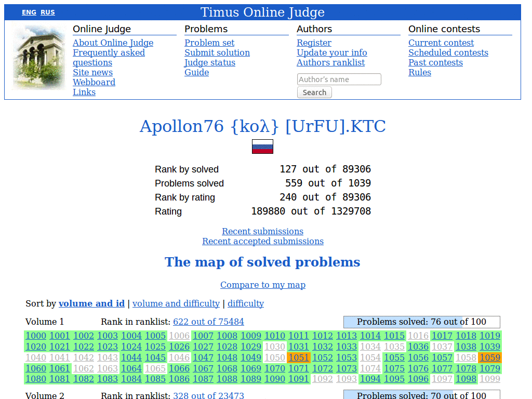Open orange-highlighted problem 1051

coord(299,357)
